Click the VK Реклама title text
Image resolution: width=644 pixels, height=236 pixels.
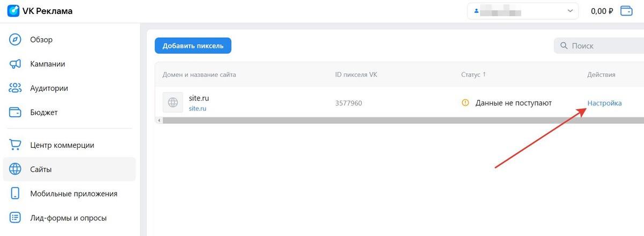click(x=47, y=11)
